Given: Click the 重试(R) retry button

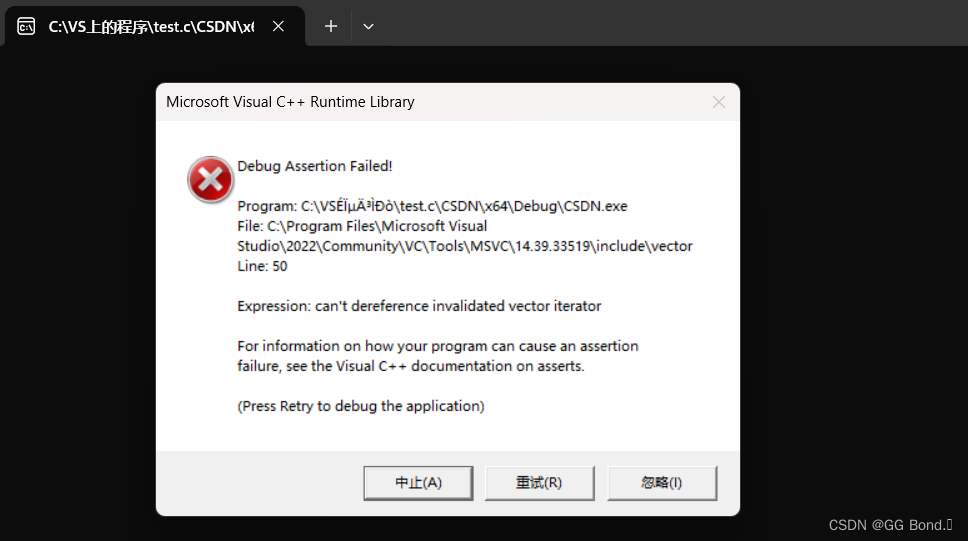Looking at the screenshot, I should (x=540, y=483).
